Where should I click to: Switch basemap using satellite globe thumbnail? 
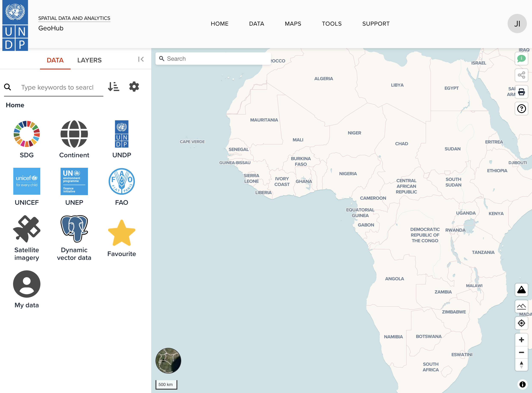tap(168, 361)
